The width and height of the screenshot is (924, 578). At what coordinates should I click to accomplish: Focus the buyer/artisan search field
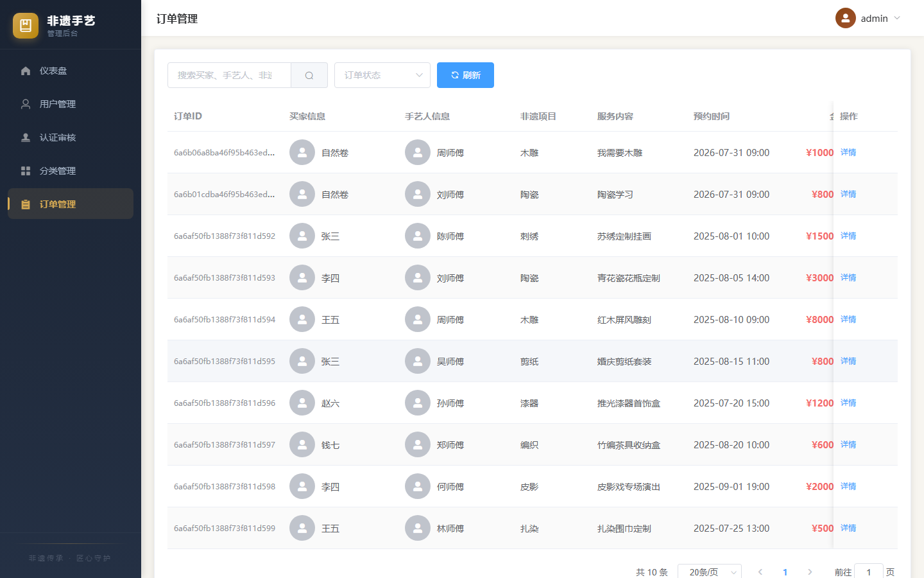[229, 75]
